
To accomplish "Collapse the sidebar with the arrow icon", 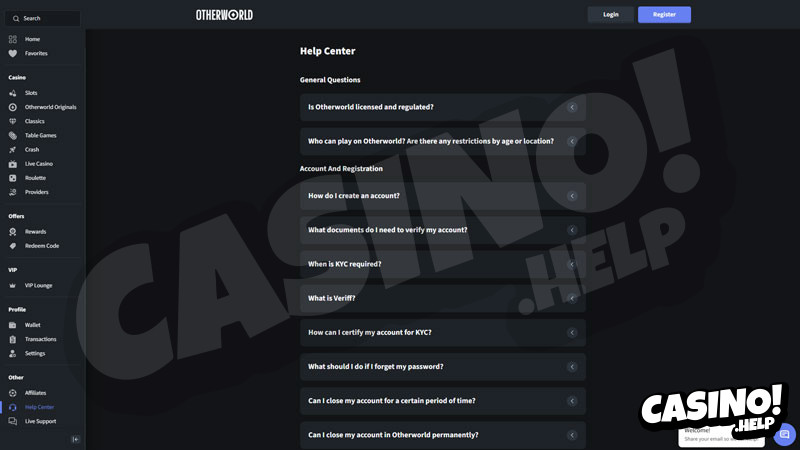I will click(x=76, y=439).
